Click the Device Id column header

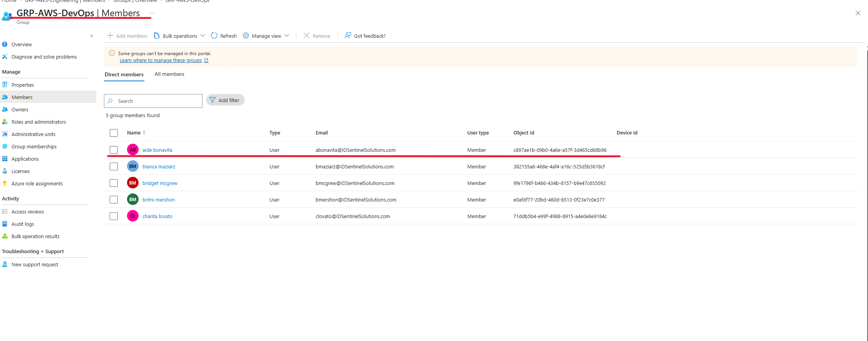tap(627, 133)
